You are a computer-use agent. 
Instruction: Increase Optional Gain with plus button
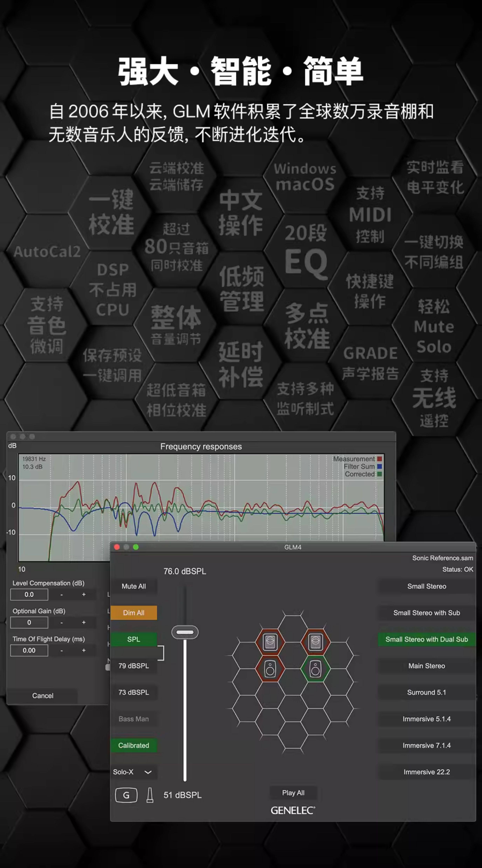click(84, 622)
